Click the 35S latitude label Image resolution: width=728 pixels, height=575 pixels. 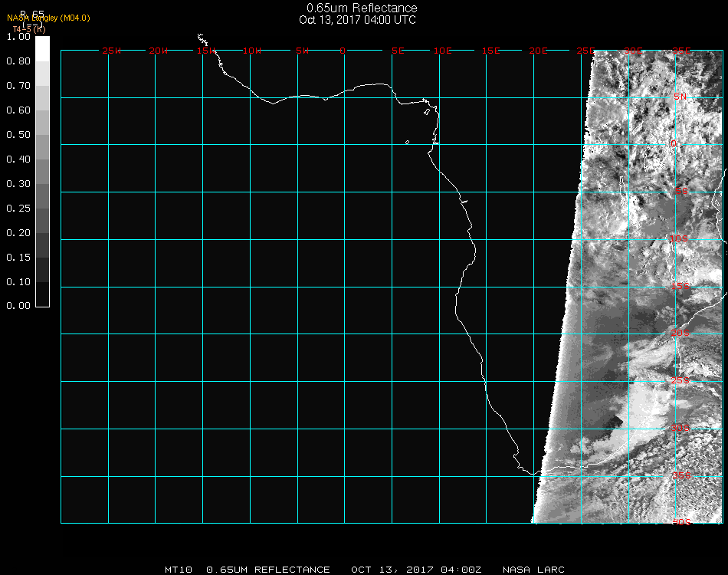click(680, 475)
